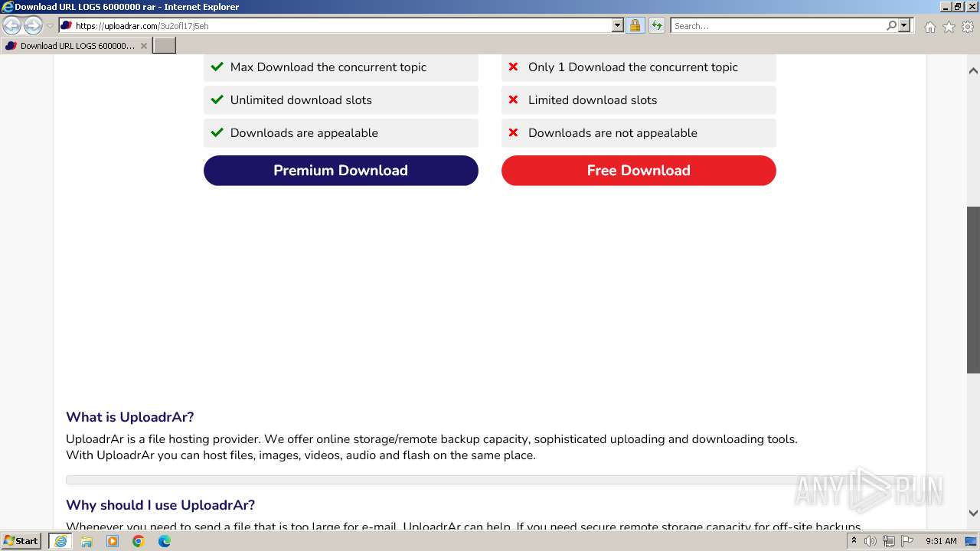Close the Download URL LOGS tab

[x=143, y=46]
